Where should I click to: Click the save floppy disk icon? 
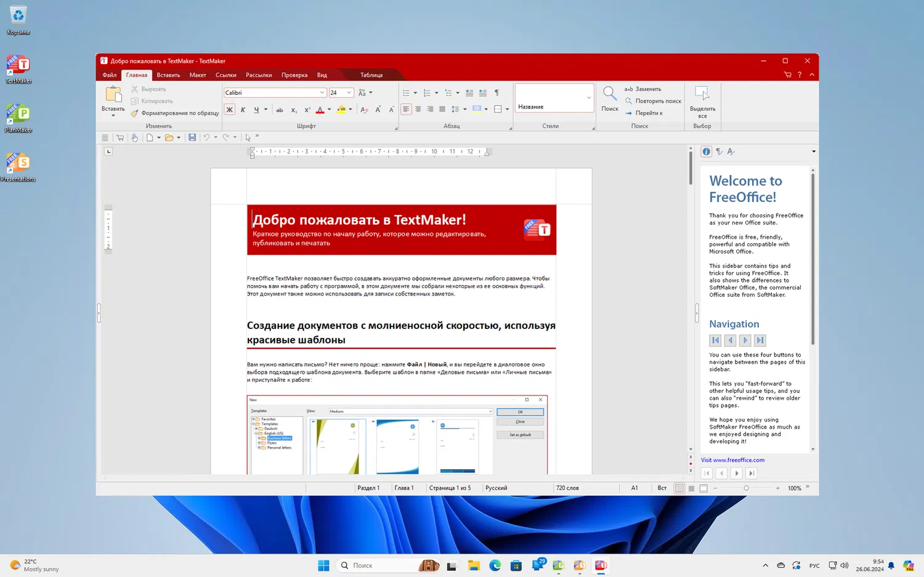[192, 137]
